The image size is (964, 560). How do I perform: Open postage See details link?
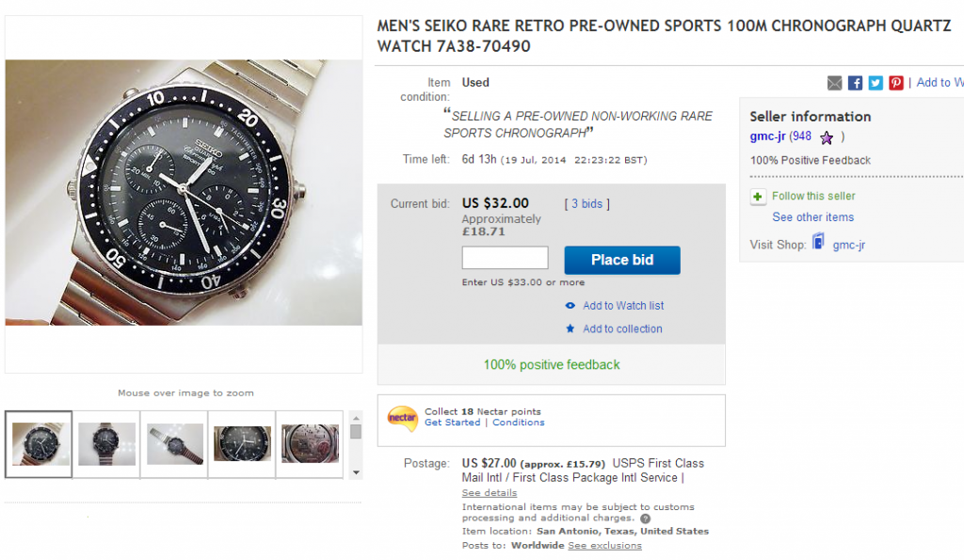click(x=489, y=492)
